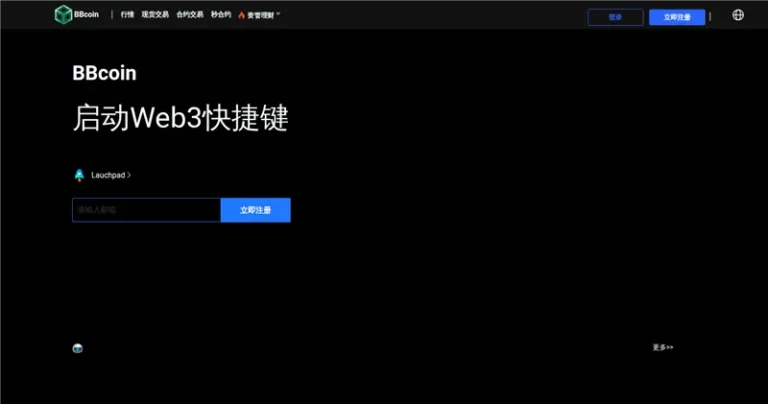
Task: Open the 行情 market page
Action: [x=127, y=15]
